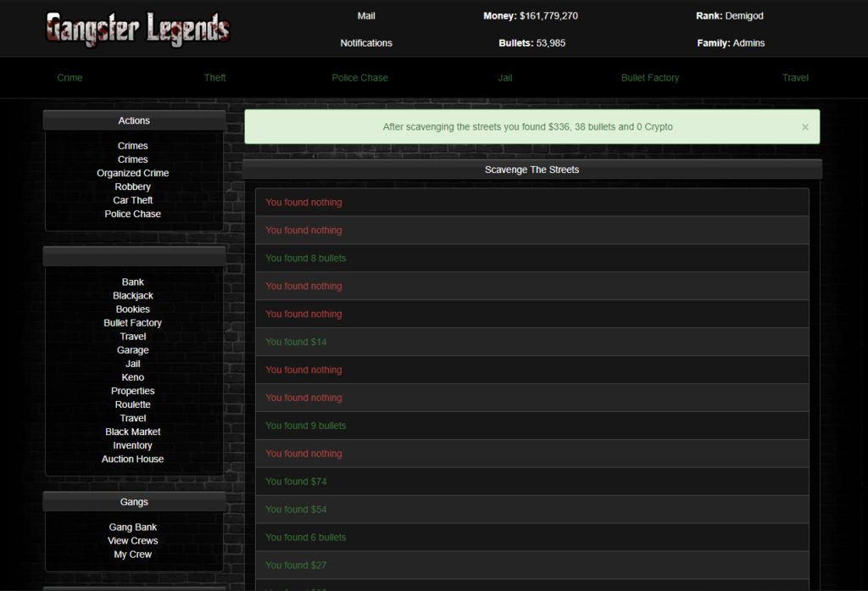This screenshot has height=591, width=868.
Task: Open the Travel page from the navigation bar
Action: [795, 77]
